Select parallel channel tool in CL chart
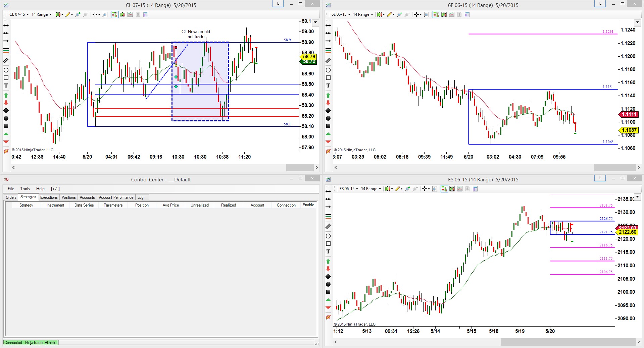644x348 pixels. pyautogui.click(x=6, y=61)
